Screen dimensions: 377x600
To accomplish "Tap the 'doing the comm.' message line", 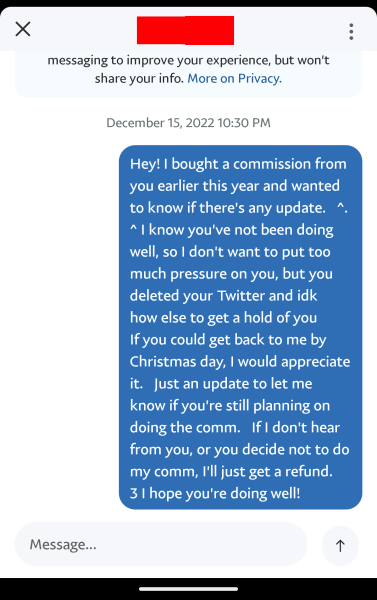I will pos(185,427).
